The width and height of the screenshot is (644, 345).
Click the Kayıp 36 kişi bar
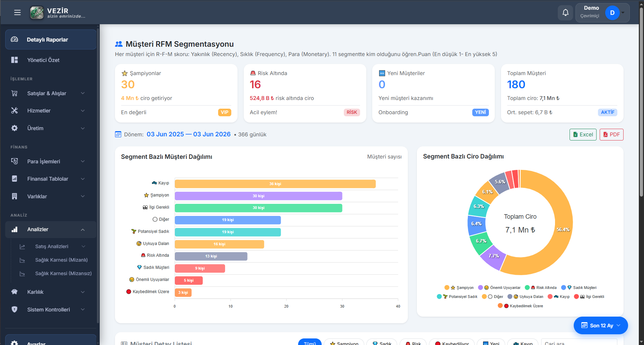tap(275, 184)
